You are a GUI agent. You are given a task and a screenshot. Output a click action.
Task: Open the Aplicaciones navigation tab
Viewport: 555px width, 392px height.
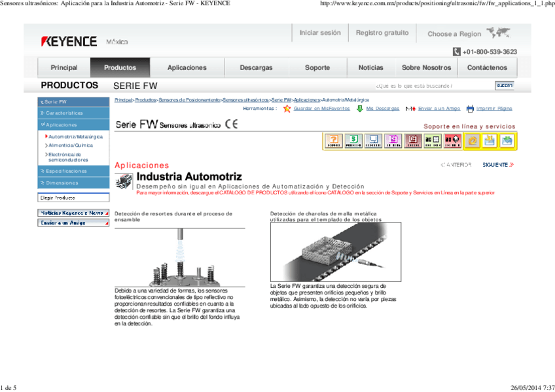pos(187,67)
